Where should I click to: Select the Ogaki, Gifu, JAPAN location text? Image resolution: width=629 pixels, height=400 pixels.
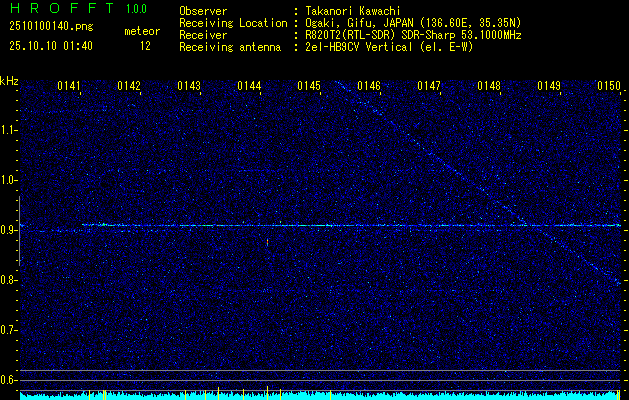coord(413,23)
